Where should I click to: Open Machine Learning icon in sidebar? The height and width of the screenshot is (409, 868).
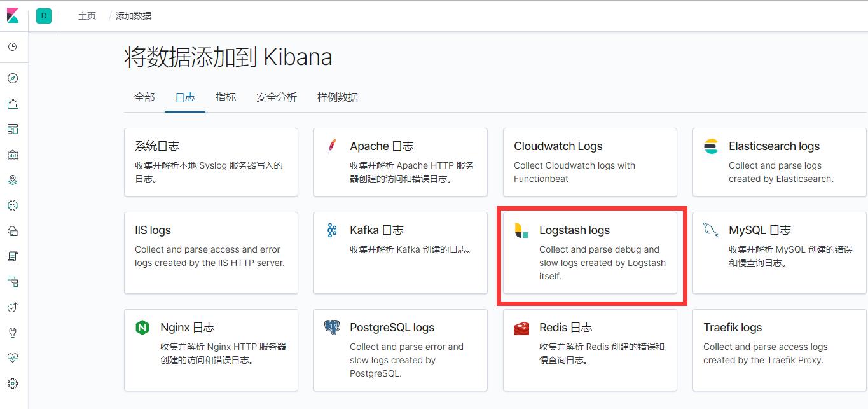pyautogui.click(x=13, y=205)
